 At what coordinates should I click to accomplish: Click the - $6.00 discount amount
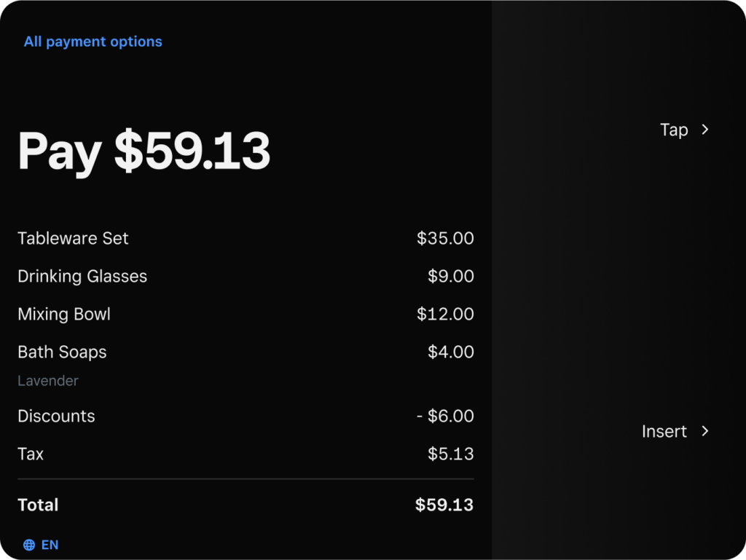pos(445,416)
